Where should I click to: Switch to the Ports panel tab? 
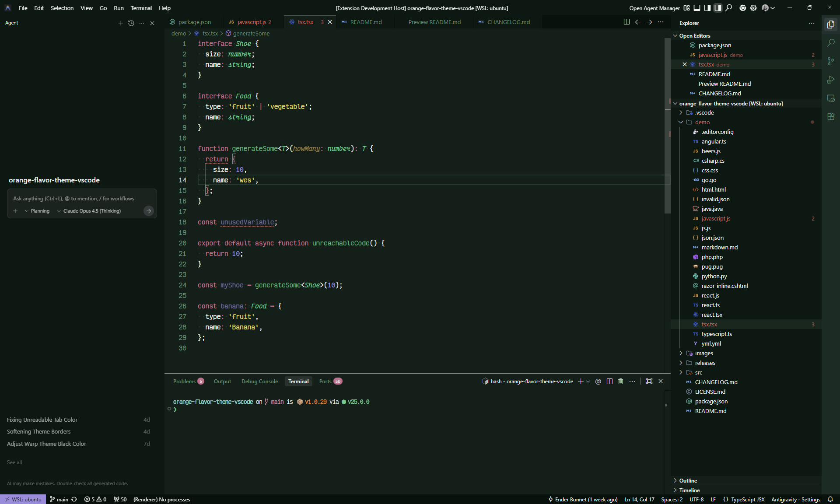pyautogui.click(x=330, y=381)
